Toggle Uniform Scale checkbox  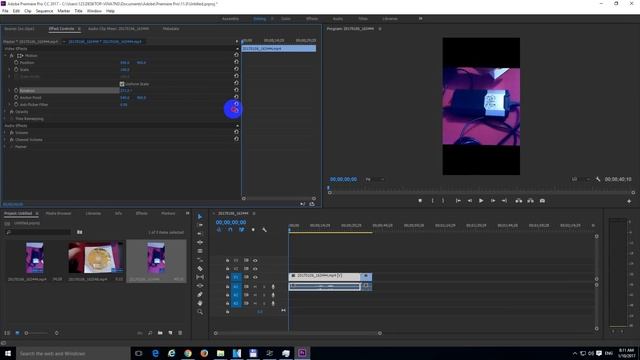(122, 84)
